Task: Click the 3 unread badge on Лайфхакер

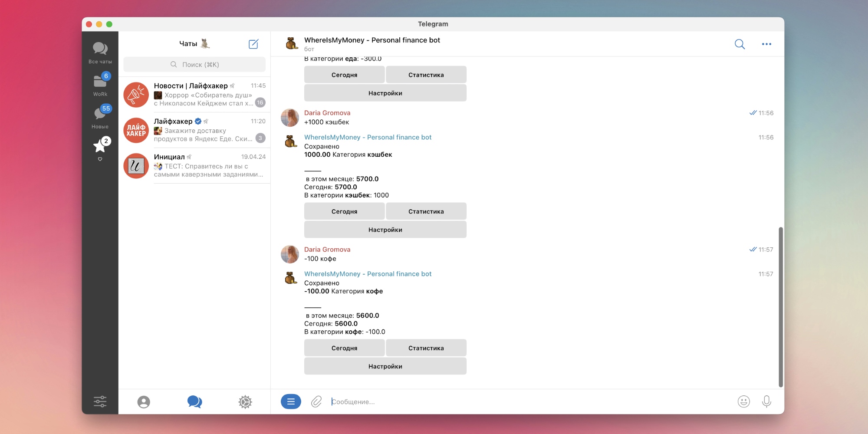Action: pyautogui.click(x=260, y=138)
